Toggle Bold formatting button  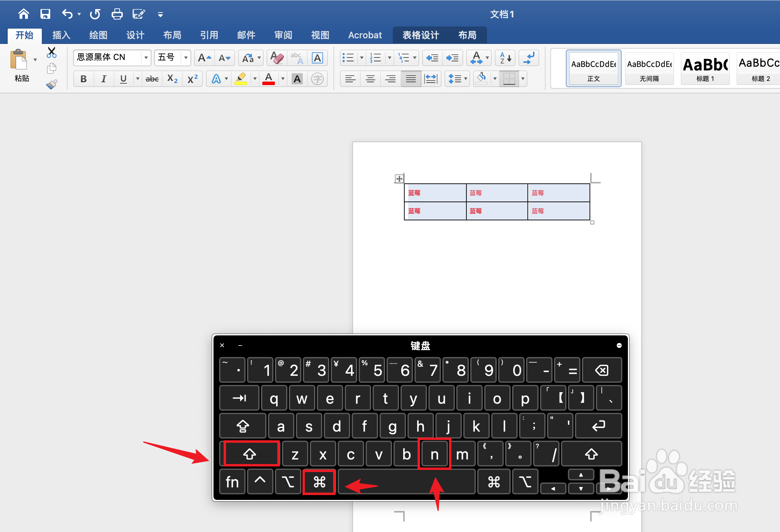click(x=83, y=79)
